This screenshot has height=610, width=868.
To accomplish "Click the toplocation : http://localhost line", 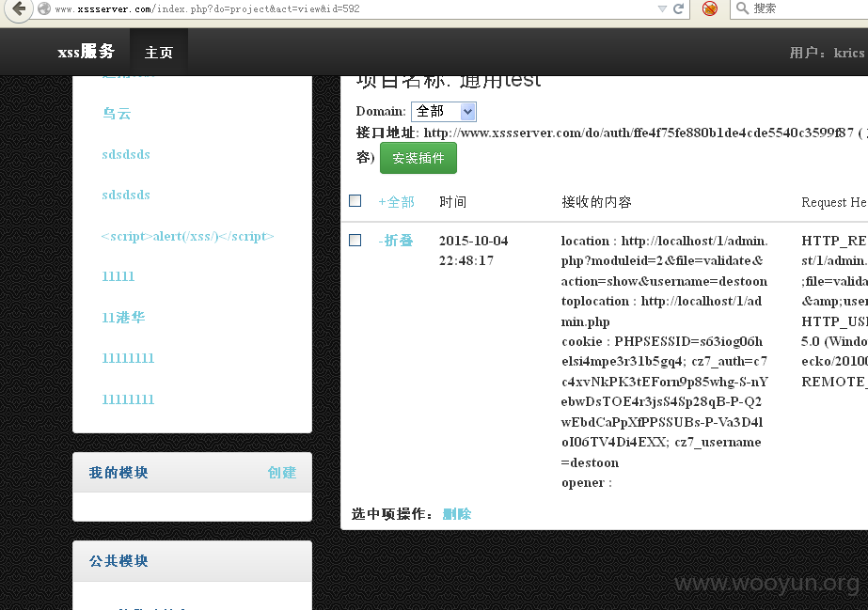I will (x=661, y=301).
